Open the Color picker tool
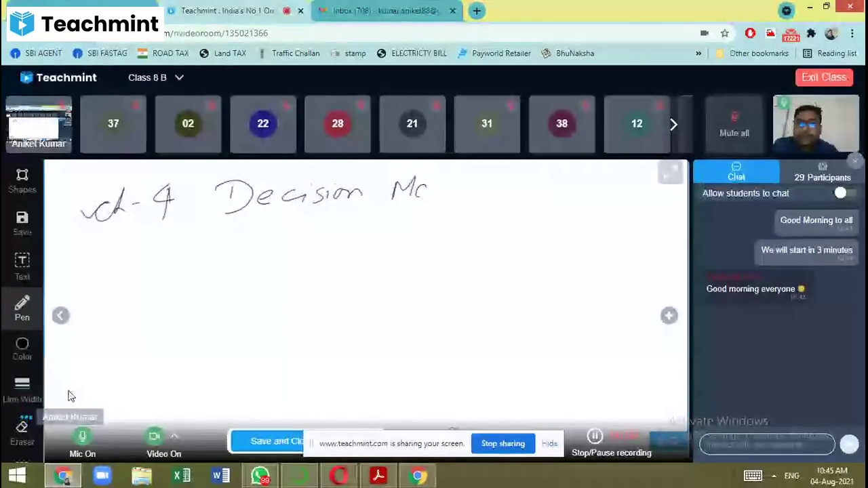The width and height of the screenshot is (868, 488). pyautogui.click(x=22, y=349)
